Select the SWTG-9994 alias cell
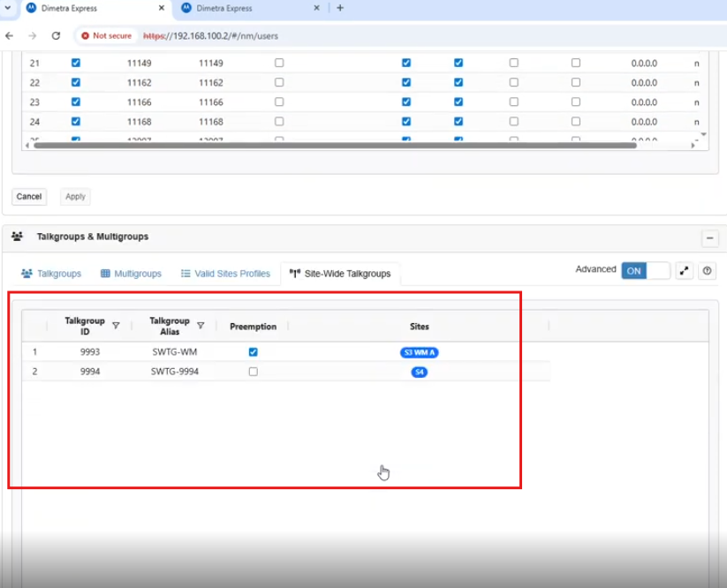727x588 pixels. tap(175, 372)
